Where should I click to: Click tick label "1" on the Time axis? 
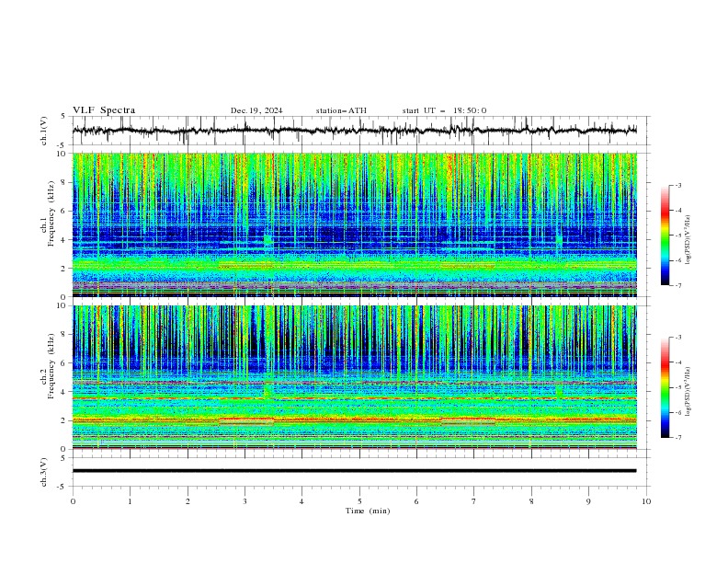(x=130, y=501)
